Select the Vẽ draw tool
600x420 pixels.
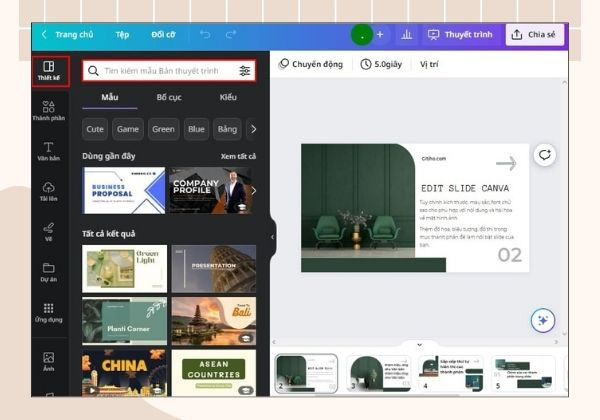point(49,232)
